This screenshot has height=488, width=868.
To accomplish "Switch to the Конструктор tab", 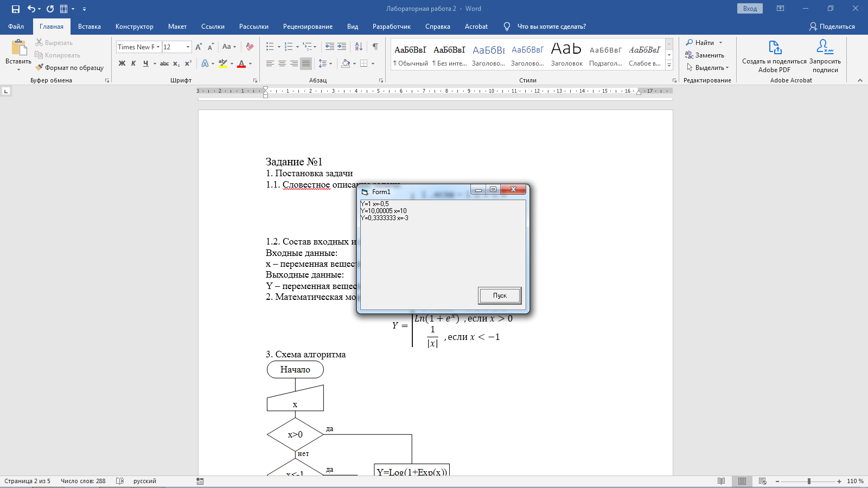I will click(135, 26).
